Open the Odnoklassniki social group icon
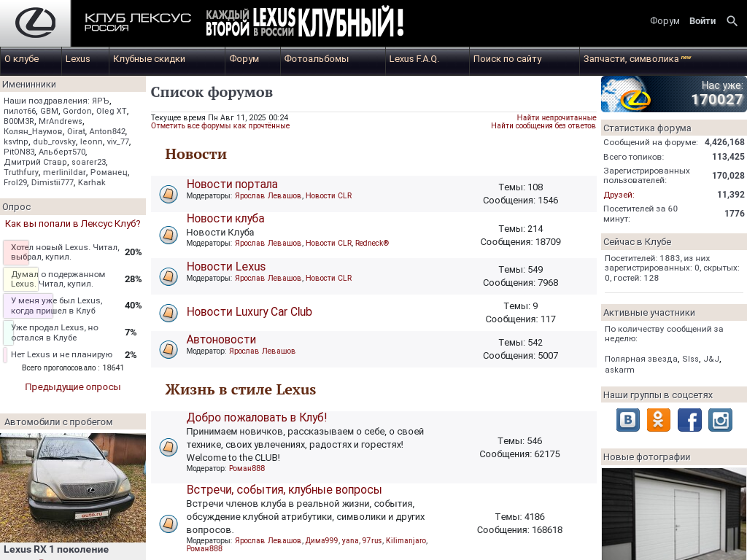 point(659,420)
